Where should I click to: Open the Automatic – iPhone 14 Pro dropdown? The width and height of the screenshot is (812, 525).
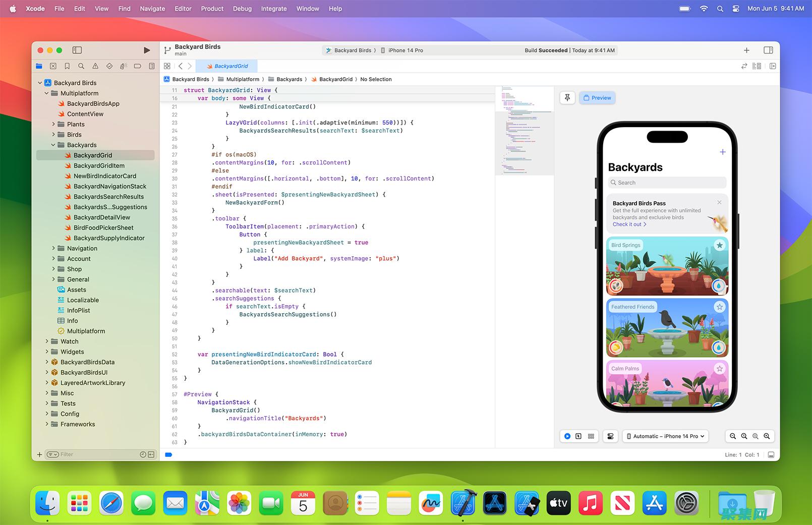click(665, 436)
